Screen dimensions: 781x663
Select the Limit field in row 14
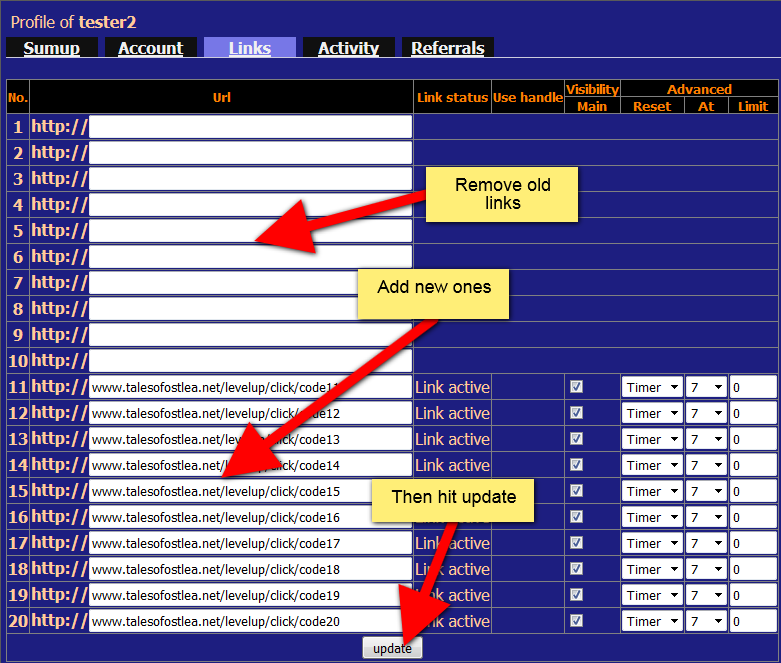tap(752, 465)
